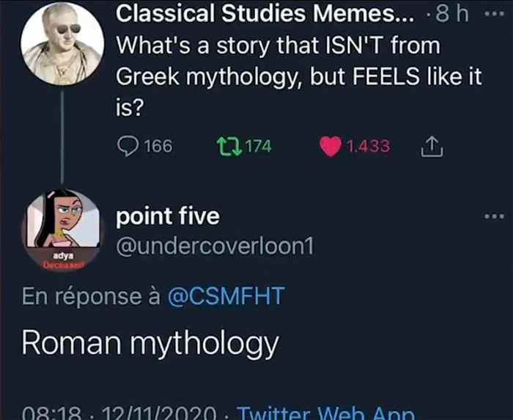Open the Roman mythology reply text
The image size is (513, 420).
pos(150,345)
